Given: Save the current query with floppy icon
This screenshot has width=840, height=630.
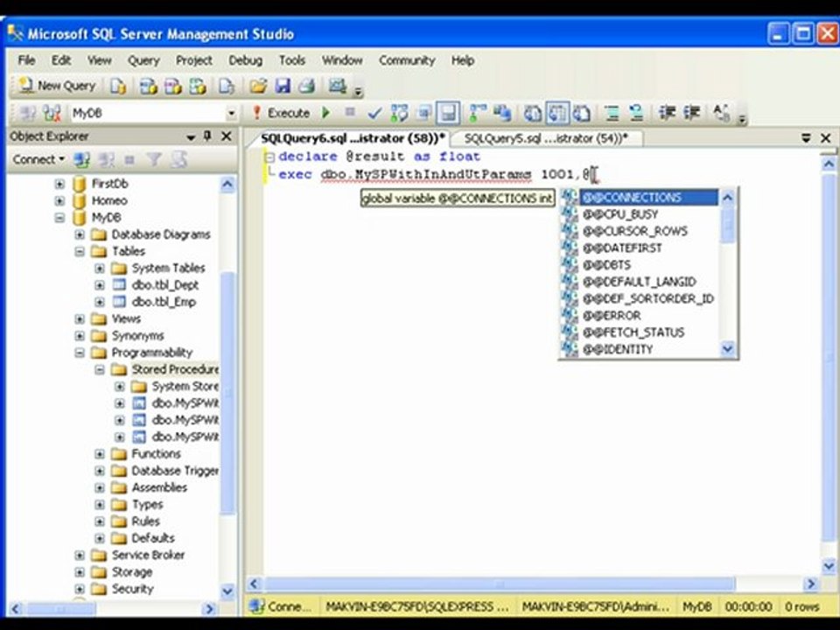Looking at the screenshot, I should pyautogui.click(x=283, y=86).
